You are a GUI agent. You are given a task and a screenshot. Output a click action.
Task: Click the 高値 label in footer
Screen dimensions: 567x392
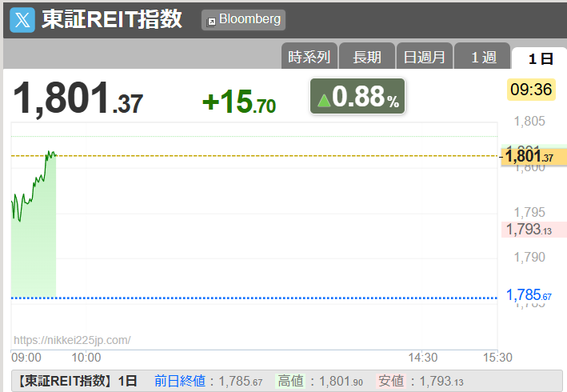point(290,381)
